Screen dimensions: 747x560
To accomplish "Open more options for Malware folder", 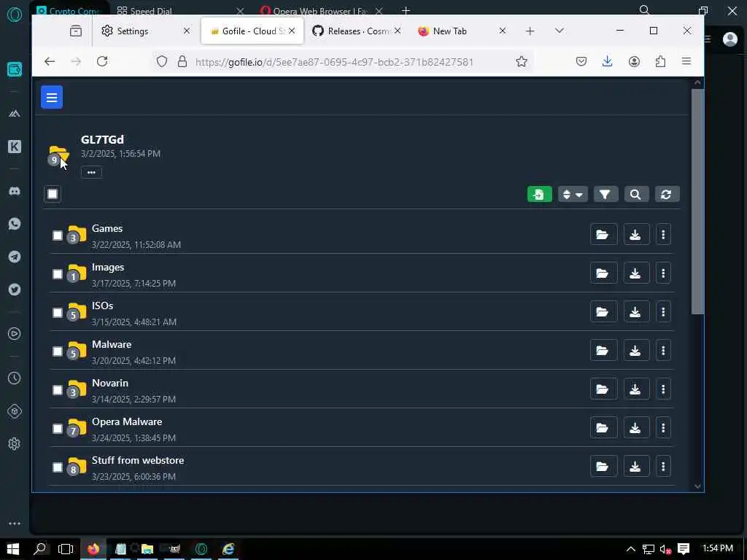I will pyautogui.click(x=663, y=350).
